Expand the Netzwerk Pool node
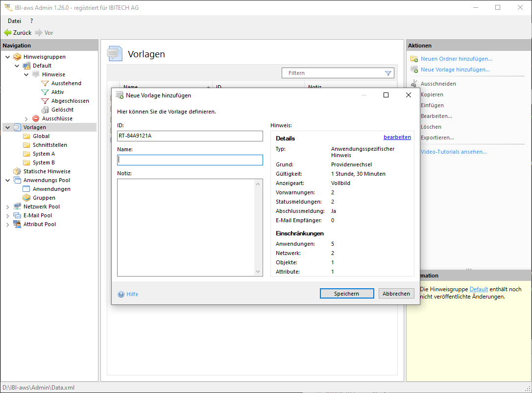This screenshot has height=393, width=532. (7, 207)
